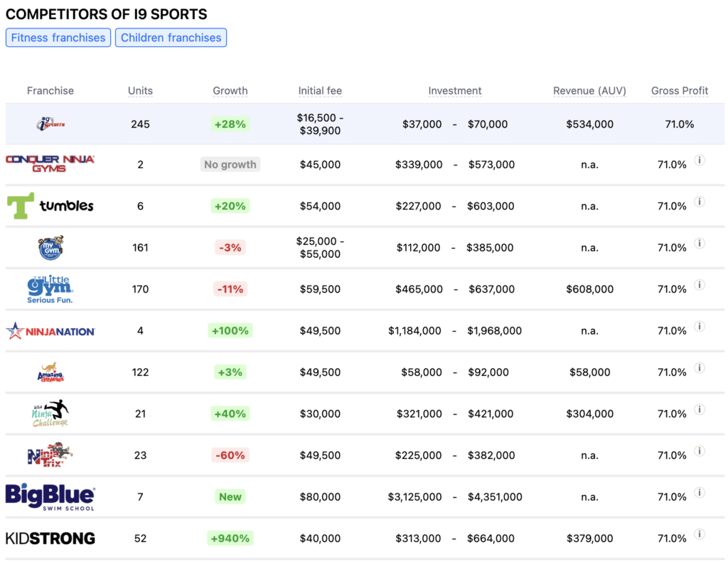The width and height of the screenshot is (728, 564).
Task: Open the Children franchises category
Action: (x=171, y=38)
